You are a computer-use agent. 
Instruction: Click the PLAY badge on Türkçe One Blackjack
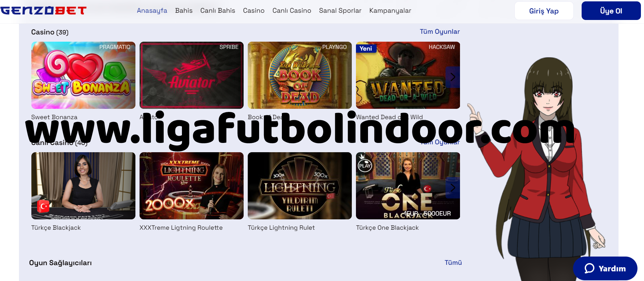[x=365, y=165]
